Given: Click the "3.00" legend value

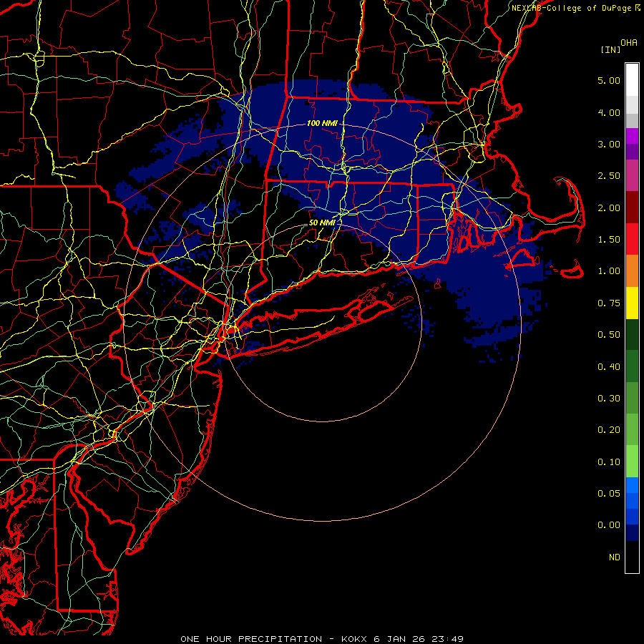Looking at the screenshot, I should (x=609, y=144).
